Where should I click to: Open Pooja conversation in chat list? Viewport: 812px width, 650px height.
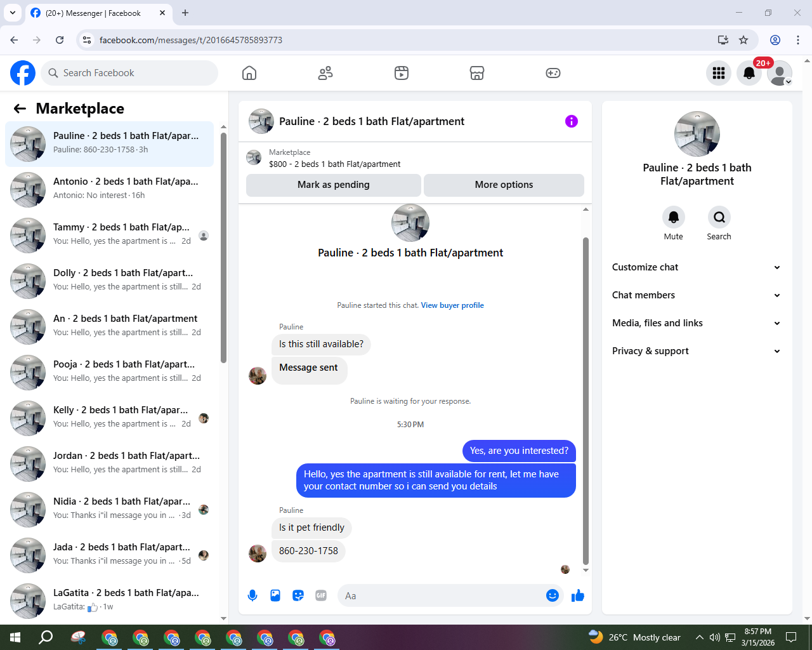coord(109,373)
